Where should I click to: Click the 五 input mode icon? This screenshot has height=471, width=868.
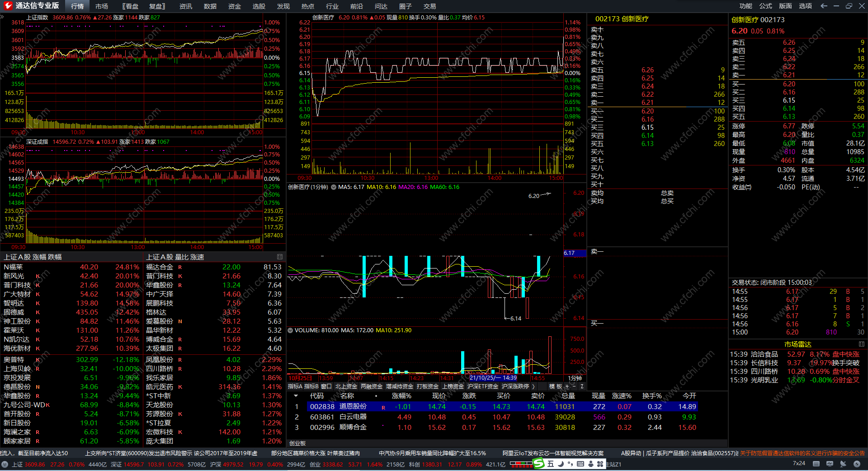click(x=551, y=464)
